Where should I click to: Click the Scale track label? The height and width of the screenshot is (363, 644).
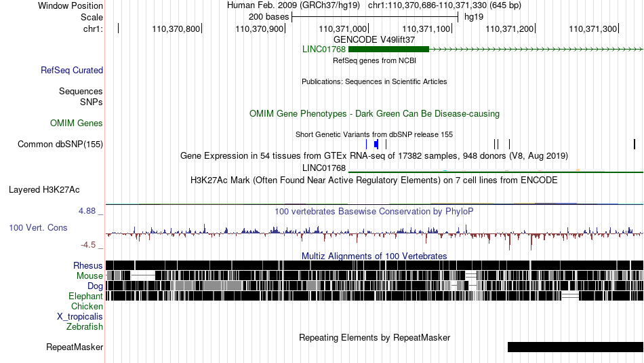tap(92, 17)
